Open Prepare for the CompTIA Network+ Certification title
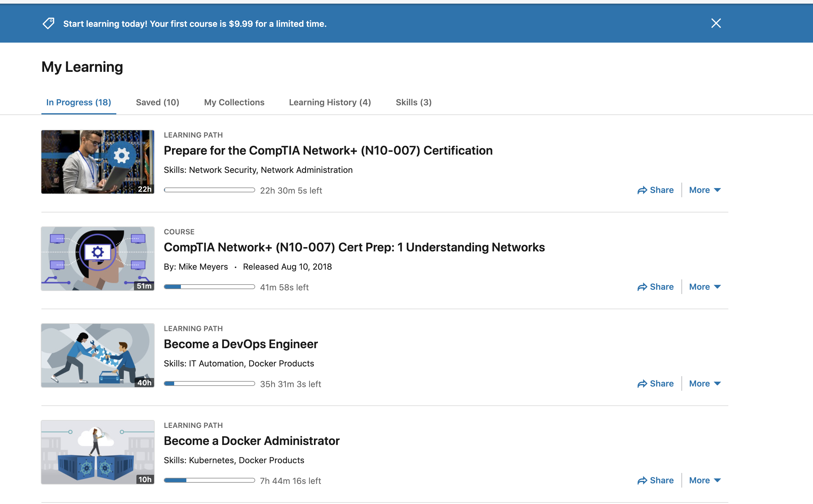813x504 pixels. click(x=328, y=151)
